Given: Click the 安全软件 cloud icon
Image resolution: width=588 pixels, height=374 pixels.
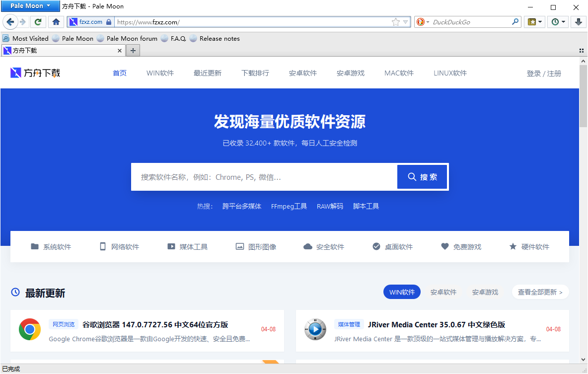Looking at the screenshot, I should click(x=308, y=246).
